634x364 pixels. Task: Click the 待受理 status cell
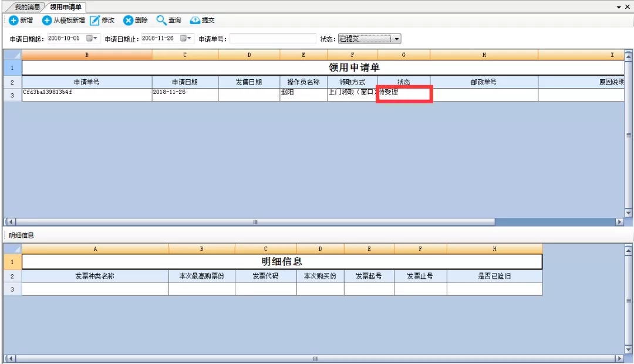[x=404, y=93]
